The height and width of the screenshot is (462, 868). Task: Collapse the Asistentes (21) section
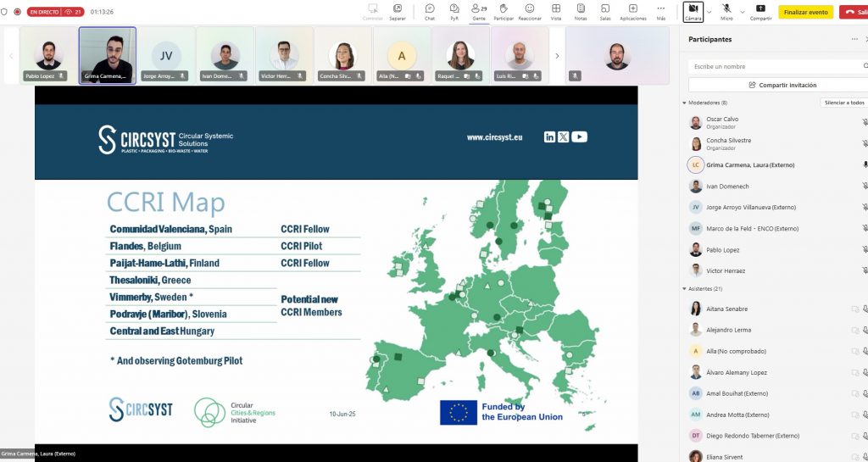click(x=684, y=289)
